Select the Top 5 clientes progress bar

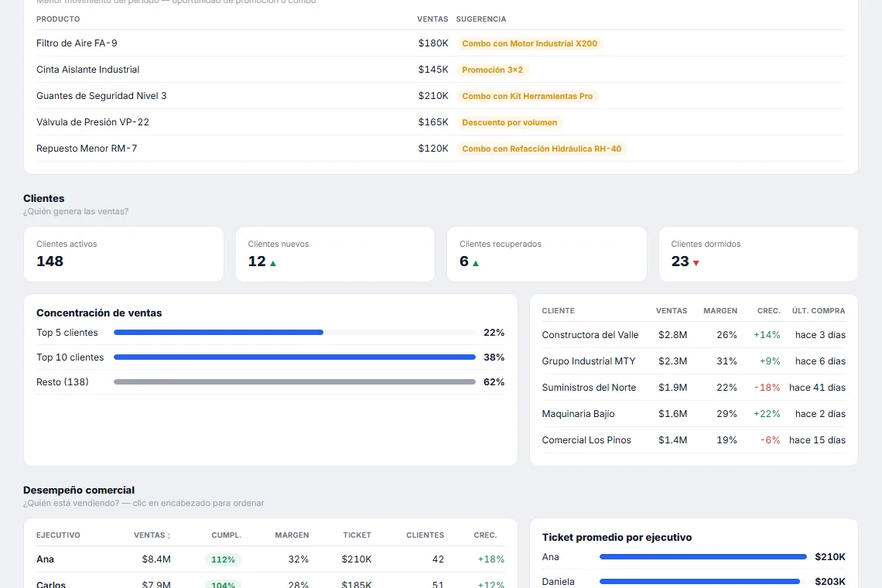tap(295, 333)
